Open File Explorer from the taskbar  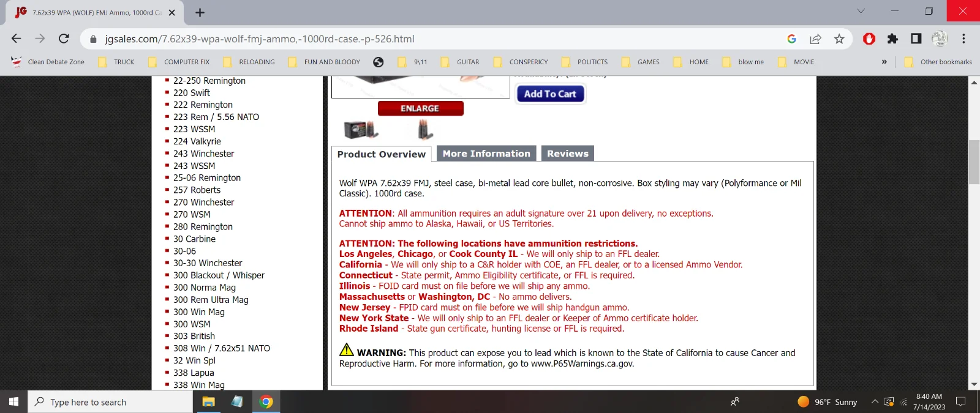(208, 402)
